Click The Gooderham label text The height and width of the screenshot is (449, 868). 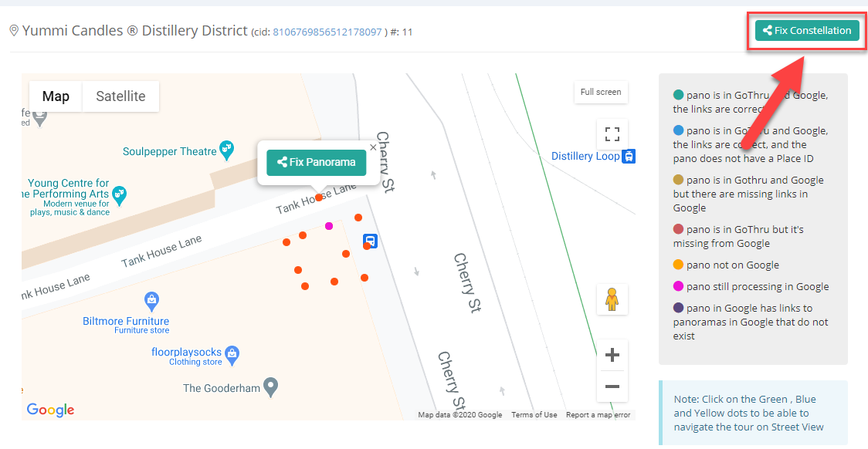click(222, 388)
